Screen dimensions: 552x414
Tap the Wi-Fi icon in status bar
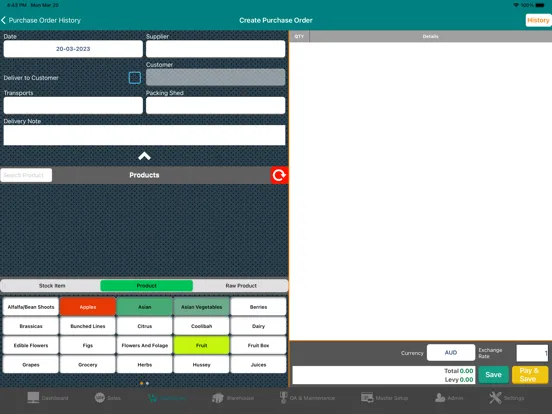pyautogui.click(x=516, y=5)
